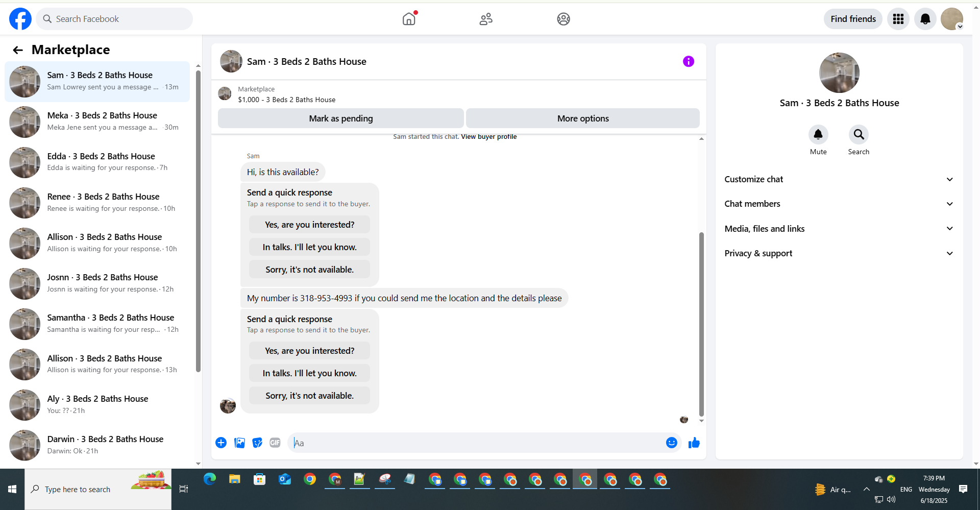This screenshot has width=980, height=510.
Task: Open Outlook from taskbar
Action: 284,479
